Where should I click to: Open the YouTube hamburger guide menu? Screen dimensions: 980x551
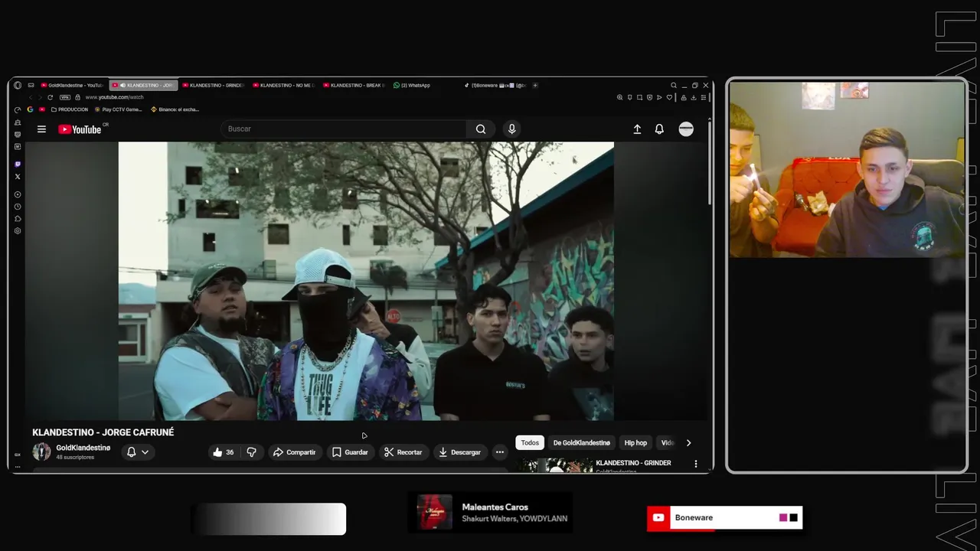point(41,129)
